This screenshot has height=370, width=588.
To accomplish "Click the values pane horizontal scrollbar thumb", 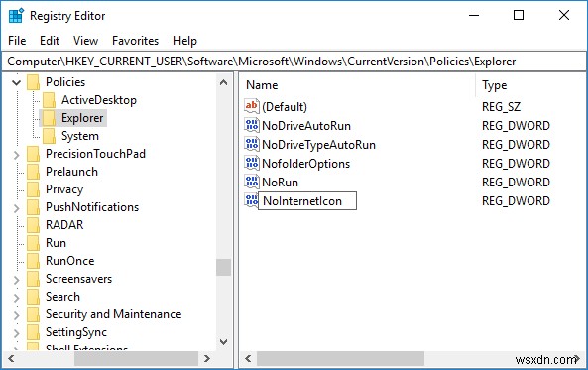I will point(340,359).
